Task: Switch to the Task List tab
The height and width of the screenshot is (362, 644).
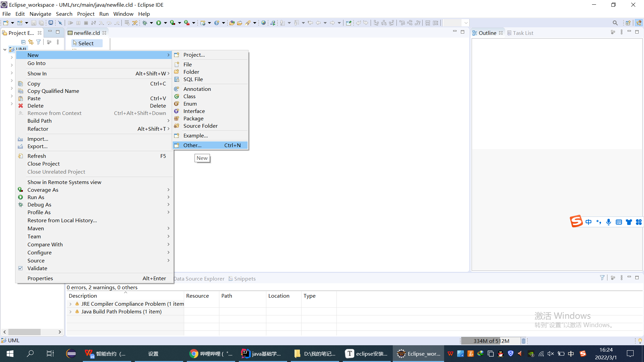Action: tap(523, 33)
